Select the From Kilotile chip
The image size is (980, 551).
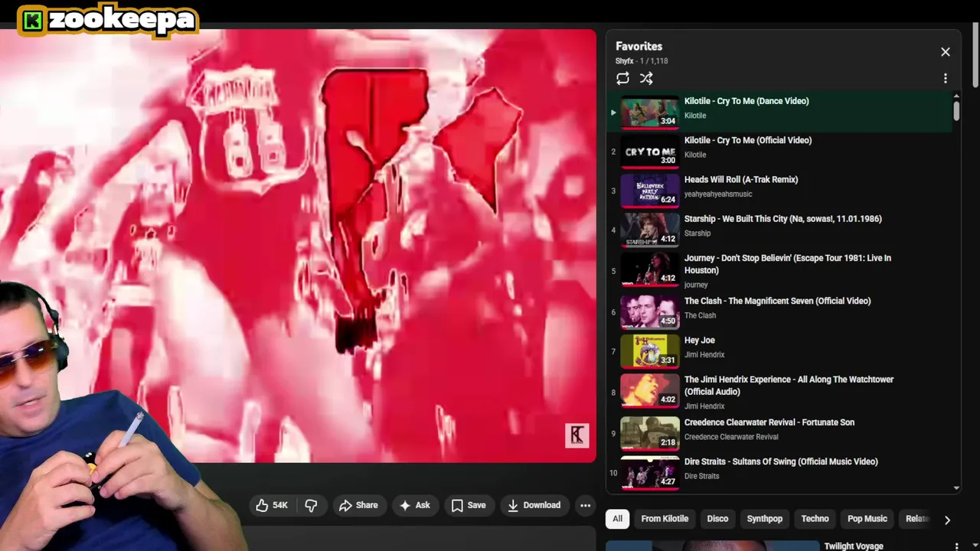click(x=665, y=519)
